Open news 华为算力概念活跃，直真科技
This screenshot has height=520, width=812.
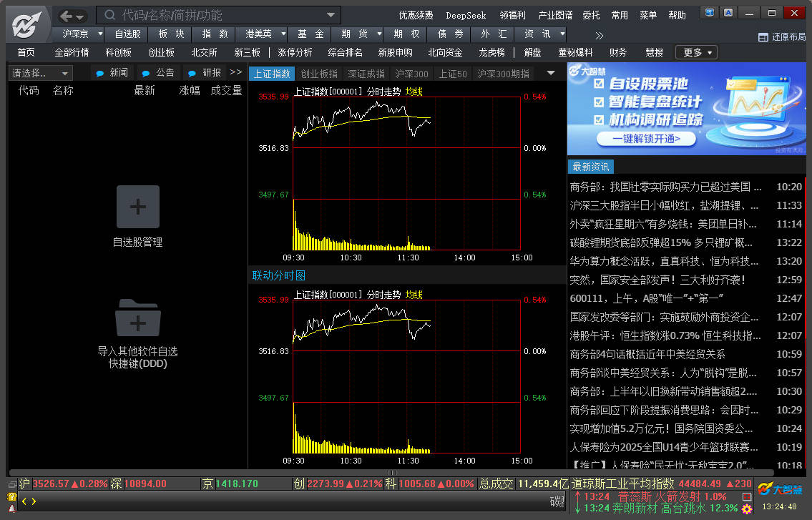[665, 261]
